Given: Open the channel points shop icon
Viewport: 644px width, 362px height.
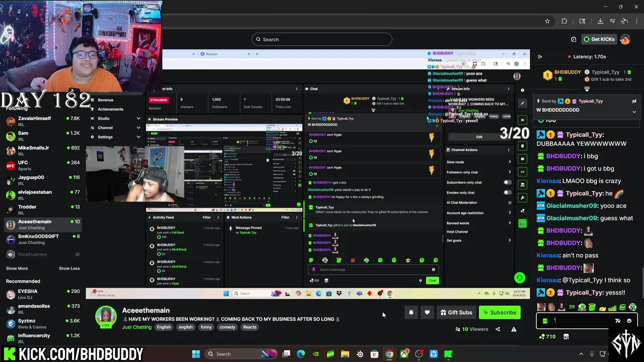Looking at the screenshot, I should click(566, 336).
